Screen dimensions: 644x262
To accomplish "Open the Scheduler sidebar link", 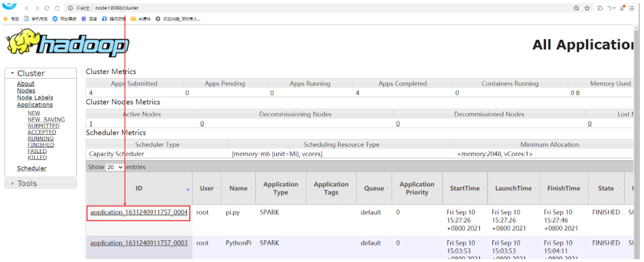I will pyautogui.click(x=31, y=169).
